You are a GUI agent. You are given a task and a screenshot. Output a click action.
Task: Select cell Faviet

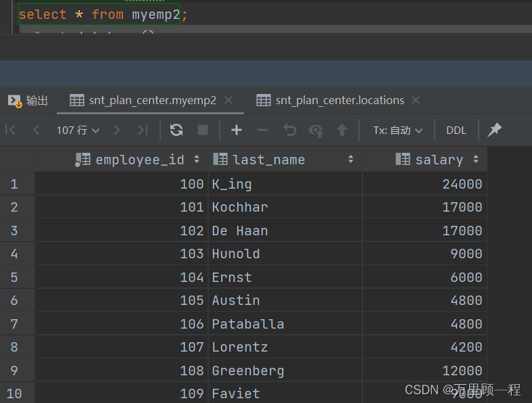click(285, 394)
